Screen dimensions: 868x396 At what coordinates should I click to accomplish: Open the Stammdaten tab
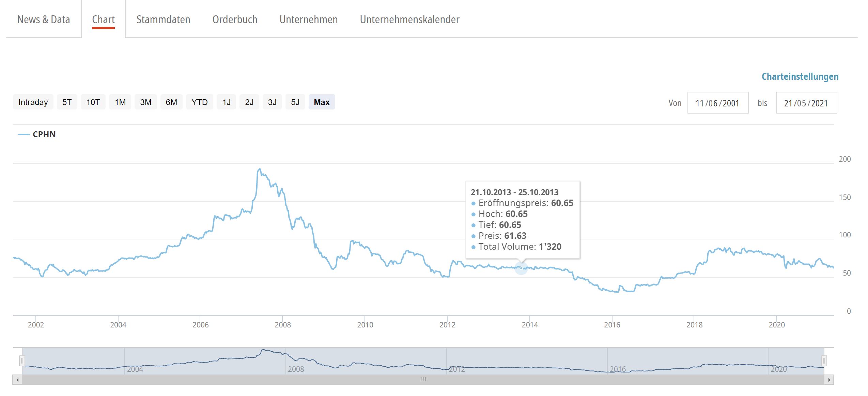163,19
